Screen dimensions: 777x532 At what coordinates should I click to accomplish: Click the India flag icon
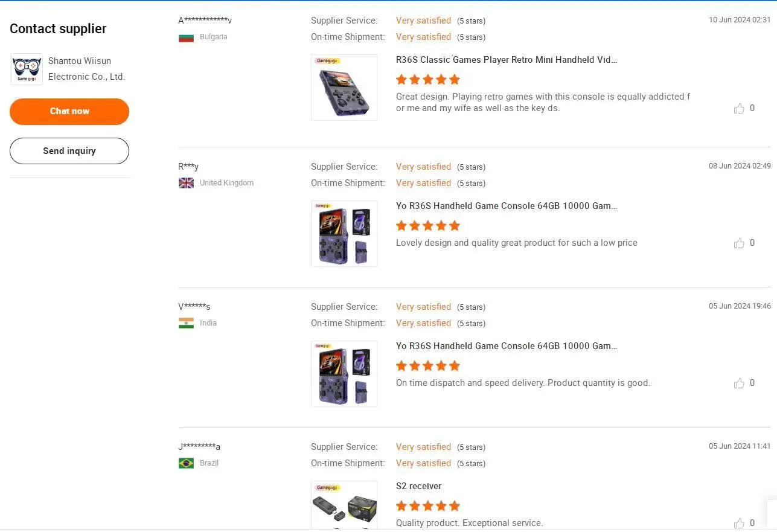(186, 323)
